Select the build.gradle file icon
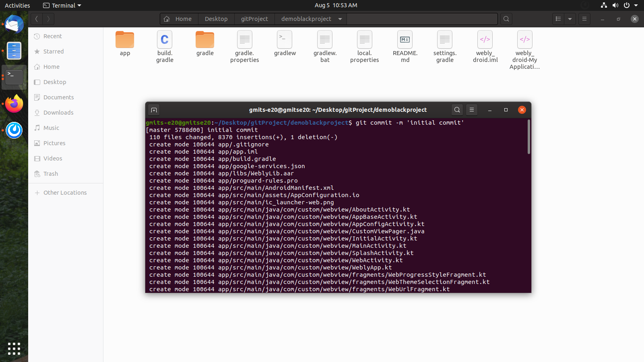This screenshot has width=644, height=362. pyautogui.click(x=165, y=40)
